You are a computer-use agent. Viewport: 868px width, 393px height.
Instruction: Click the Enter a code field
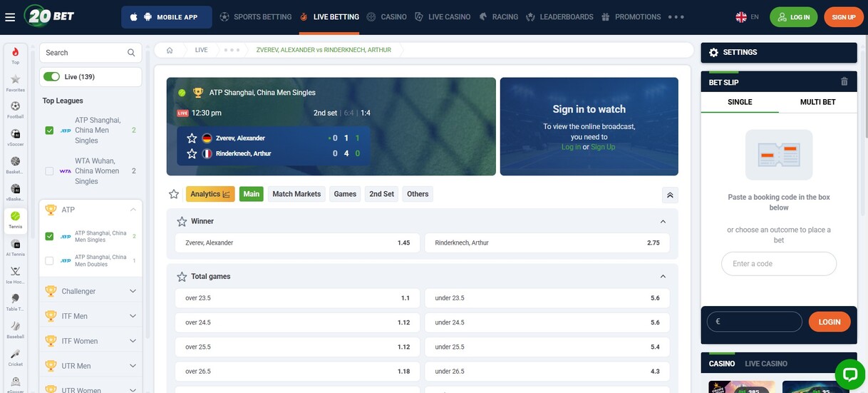tap(778, 264)
